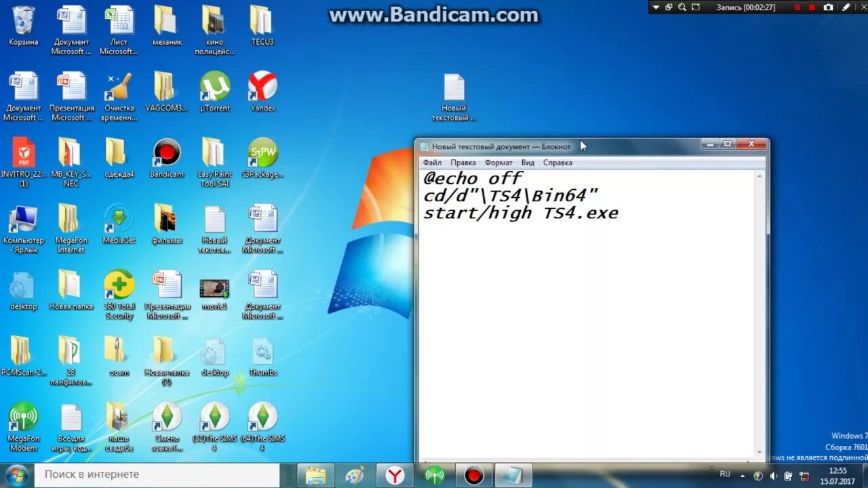
Task: Select the Bandicam desktop shortcut icon
Action: click(167, 159)
